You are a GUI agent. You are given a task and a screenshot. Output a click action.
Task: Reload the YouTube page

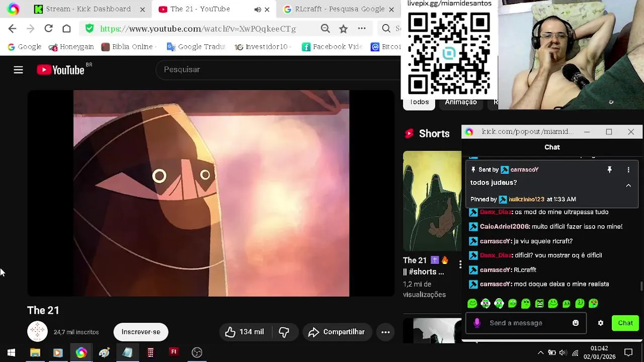(x=48, y=29)
